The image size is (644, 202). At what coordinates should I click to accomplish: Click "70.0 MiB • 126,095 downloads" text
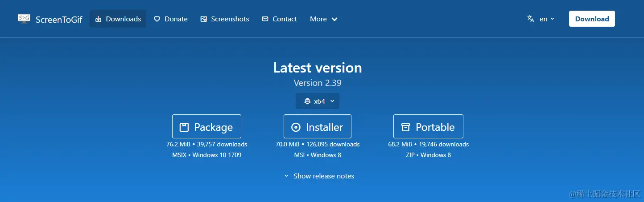318,144
